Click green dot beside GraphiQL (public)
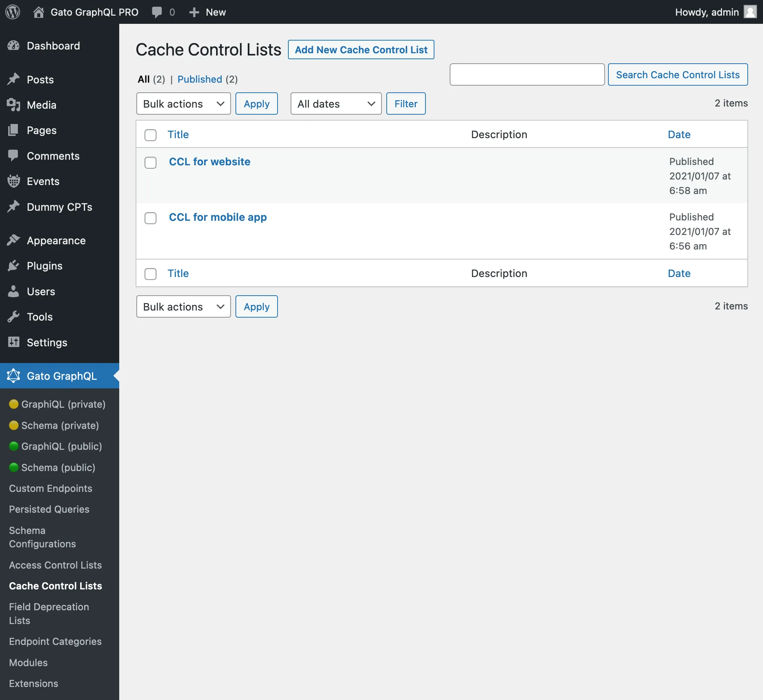 14,446
